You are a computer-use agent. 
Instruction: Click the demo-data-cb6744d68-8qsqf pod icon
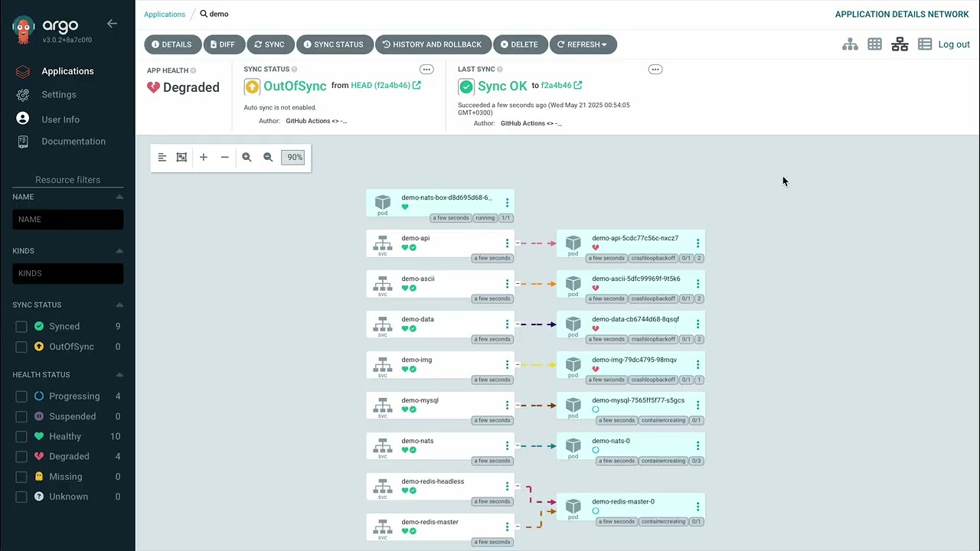click(x=573, y=324)
